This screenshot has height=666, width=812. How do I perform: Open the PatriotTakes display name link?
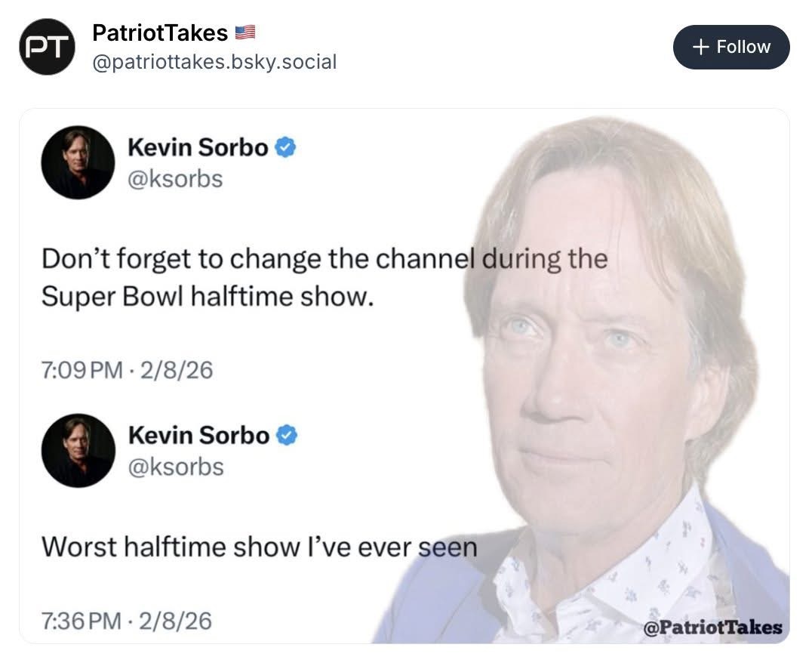[x=159, y=32]
